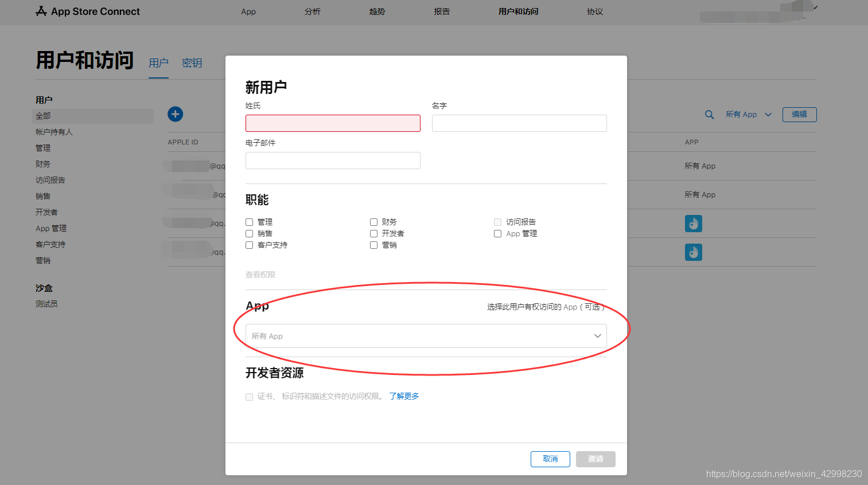Screen dimensions: 868x485
Task: Open the 了解更多 link
Action: [404, 396]
